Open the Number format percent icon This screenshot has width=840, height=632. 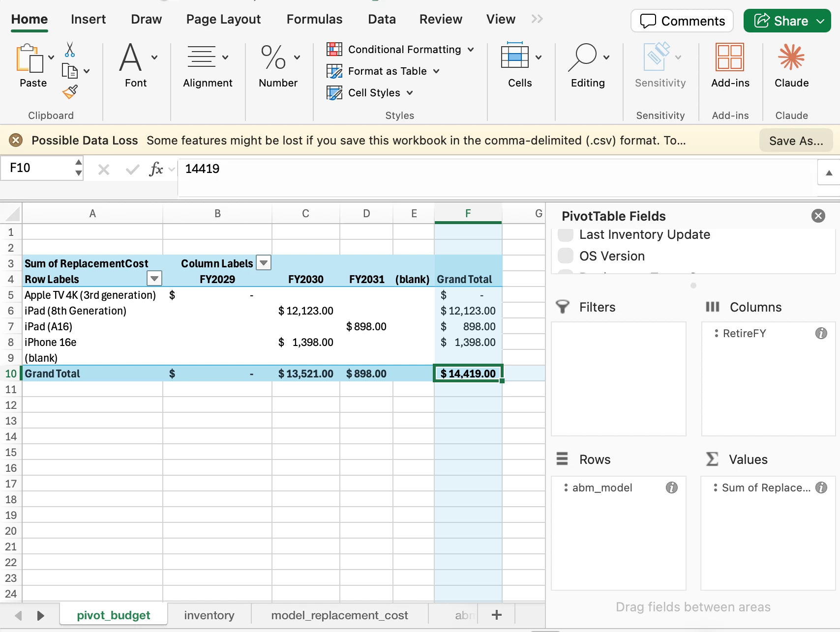coord(273,57)
